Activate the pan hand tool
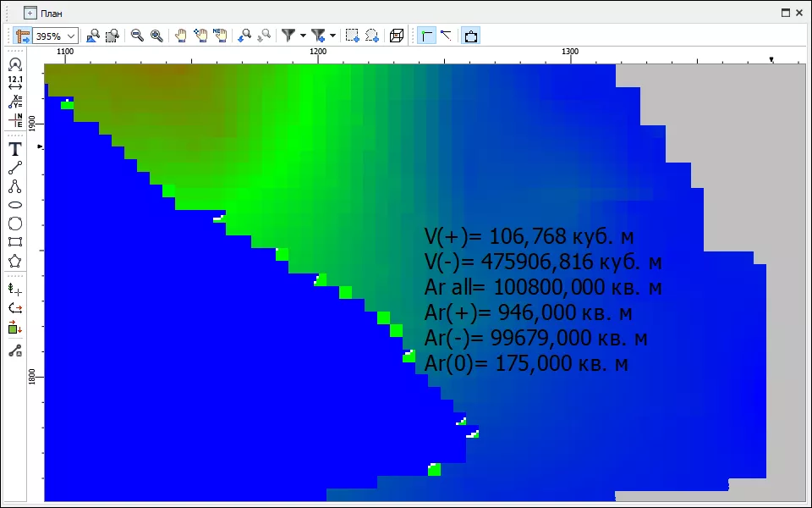Screen dimensions: 812x508 point(180,36)
